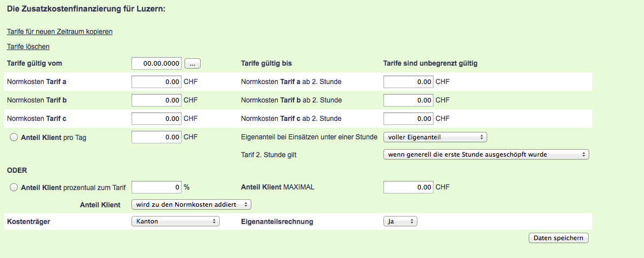Expand the Tarif 2. Stunde gilt dropdown
The width and height of the screenshot is (644, 258).
click(x=485, y=154)
